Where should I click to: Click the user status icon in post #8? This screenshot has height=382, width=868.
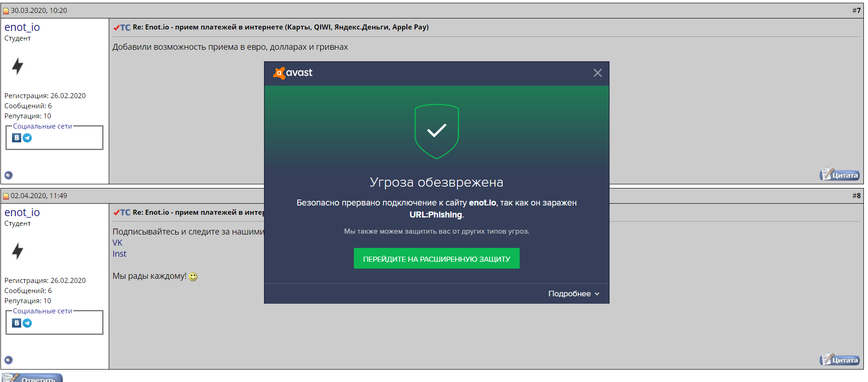[9, 360]
